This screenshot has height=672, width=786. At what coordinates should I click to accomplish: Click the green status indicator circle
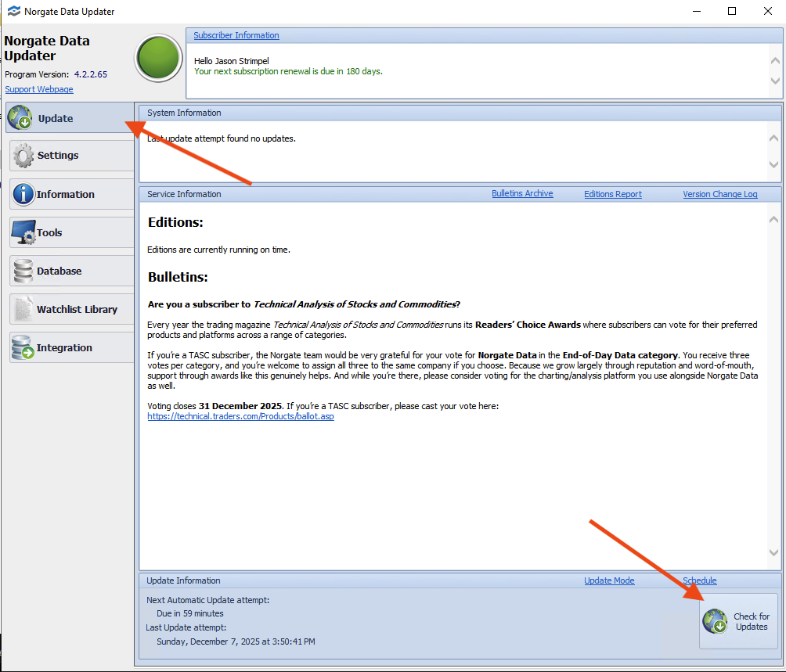(x=158, y=58)
